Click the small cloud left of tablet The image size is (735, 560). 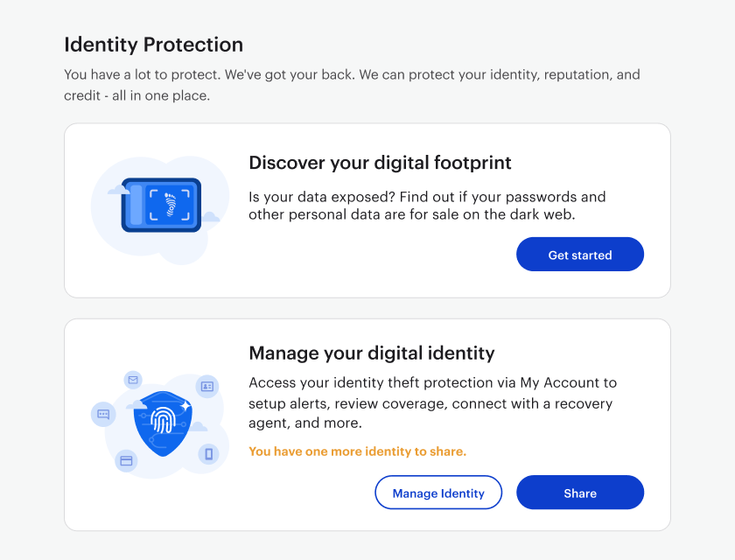tap(118, 189)
